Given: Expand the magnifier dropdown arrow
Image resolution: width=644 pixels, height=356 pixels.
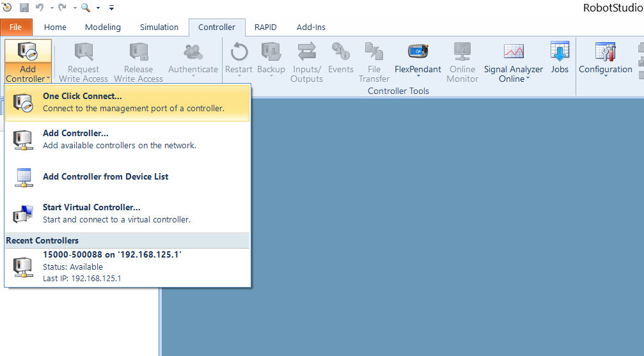Looking at the screenshot, I should 98,8.
